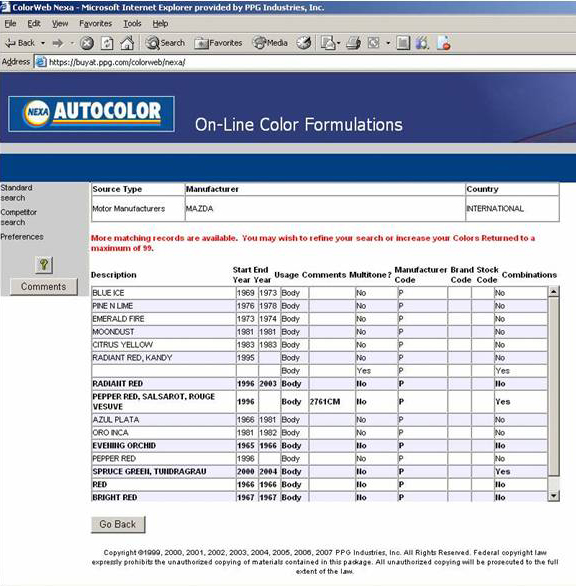Click the browser Stop icon
The image size is (576, 586).
87,43
